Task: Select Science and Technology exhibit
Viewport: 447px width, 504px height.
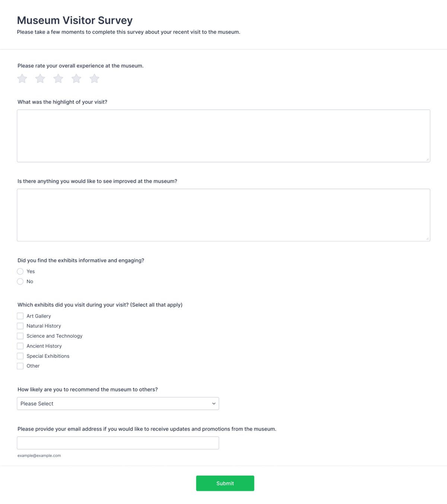Action: point(20,336)
